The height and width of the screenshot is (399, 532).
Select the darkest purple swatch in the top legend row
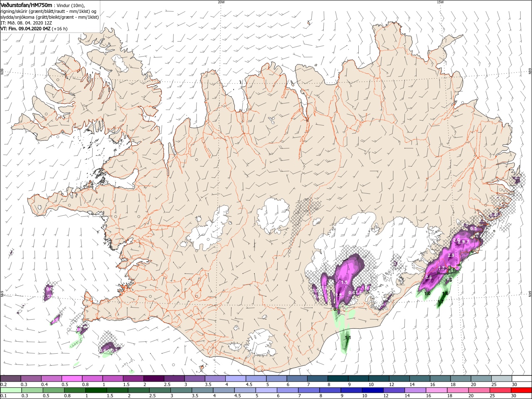point(153,379)
